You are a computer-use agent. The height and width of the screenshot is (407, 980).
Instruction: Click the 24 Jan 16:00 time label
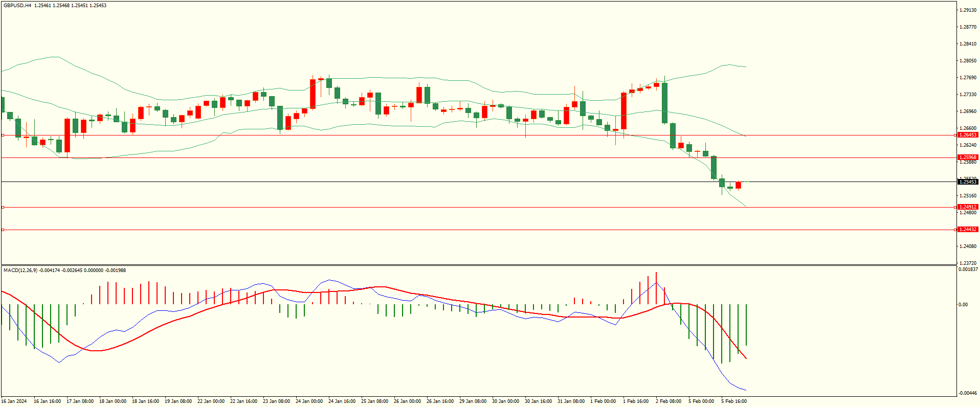342,401
